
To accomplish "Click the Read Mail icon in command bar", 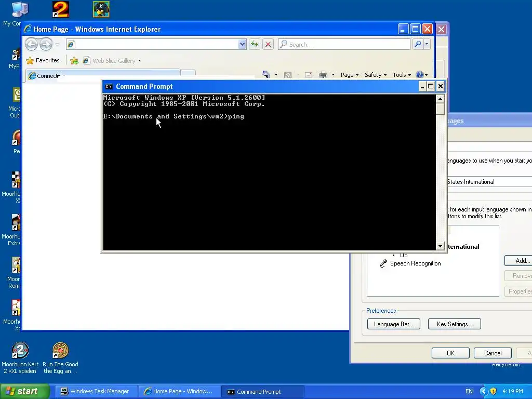I will [x=309, y=75].
